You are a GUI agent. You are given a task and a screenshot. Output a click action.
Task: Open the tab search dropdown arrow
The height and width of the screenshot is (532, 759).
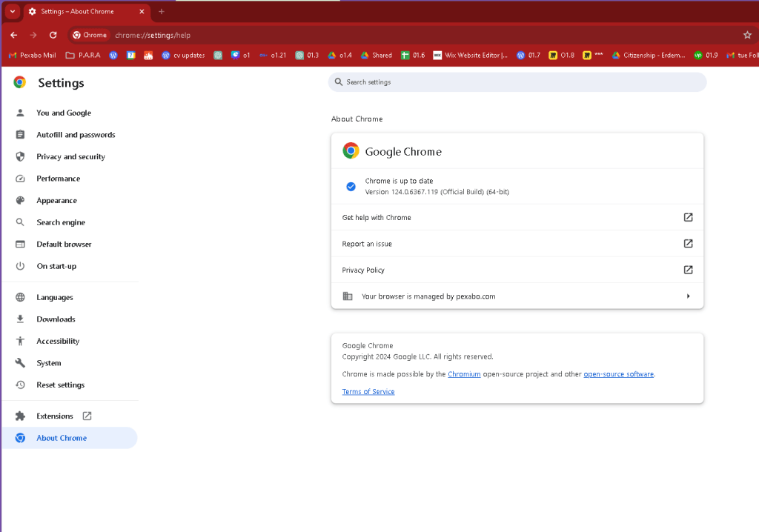pyautogui.click(x=13, y=11)
